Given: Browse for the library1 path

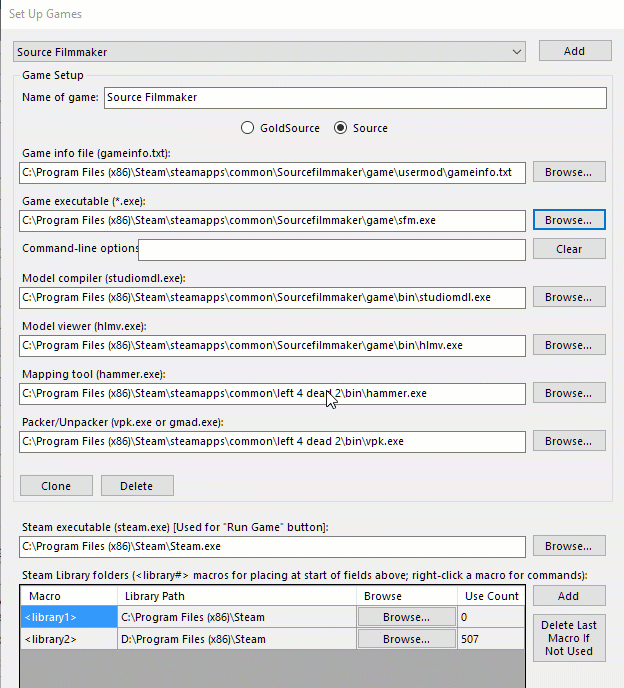Looking at the screenshot, I should coord(406,617).
